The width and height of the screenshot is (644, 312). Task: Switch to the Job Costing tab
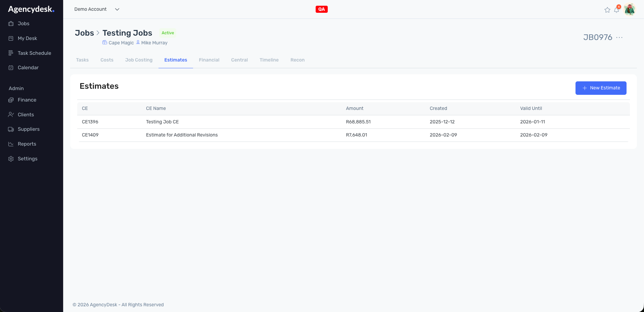click(x=139, y=60)
